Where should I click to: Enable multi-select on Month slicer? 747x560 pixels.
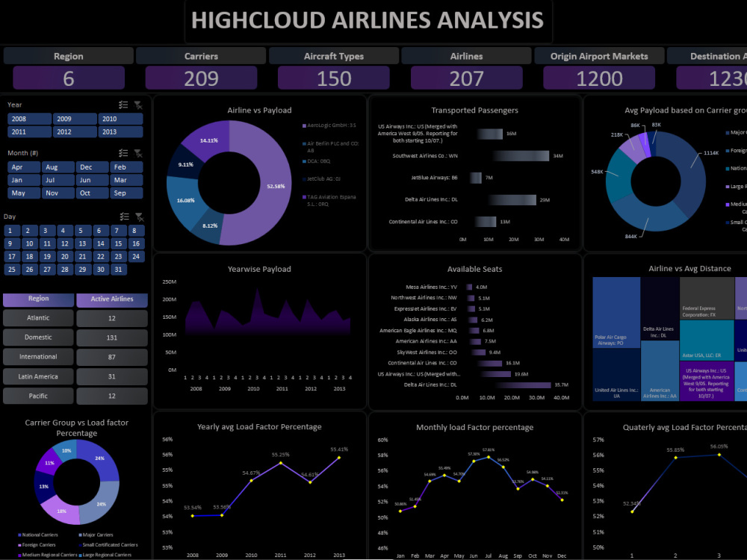pos(123,153)
